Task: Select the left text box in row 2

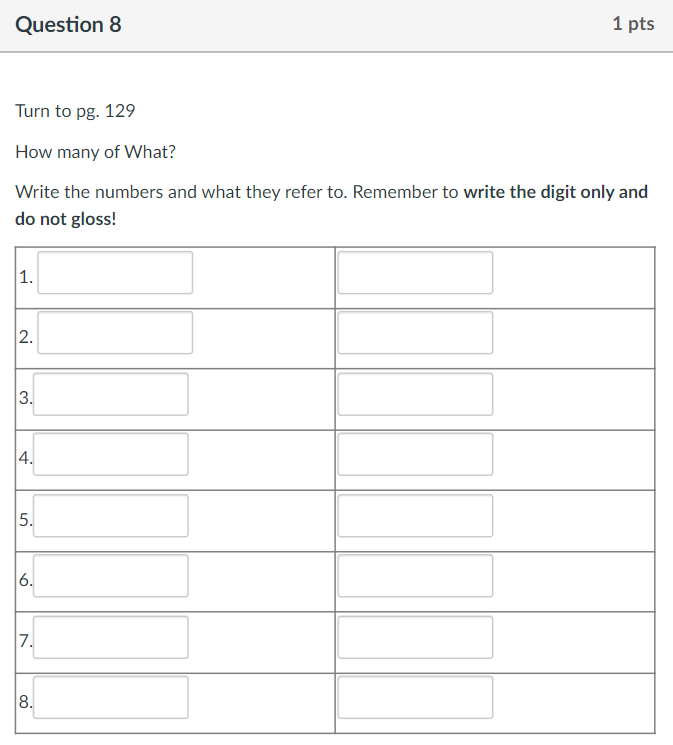Action: coord(115,333)
